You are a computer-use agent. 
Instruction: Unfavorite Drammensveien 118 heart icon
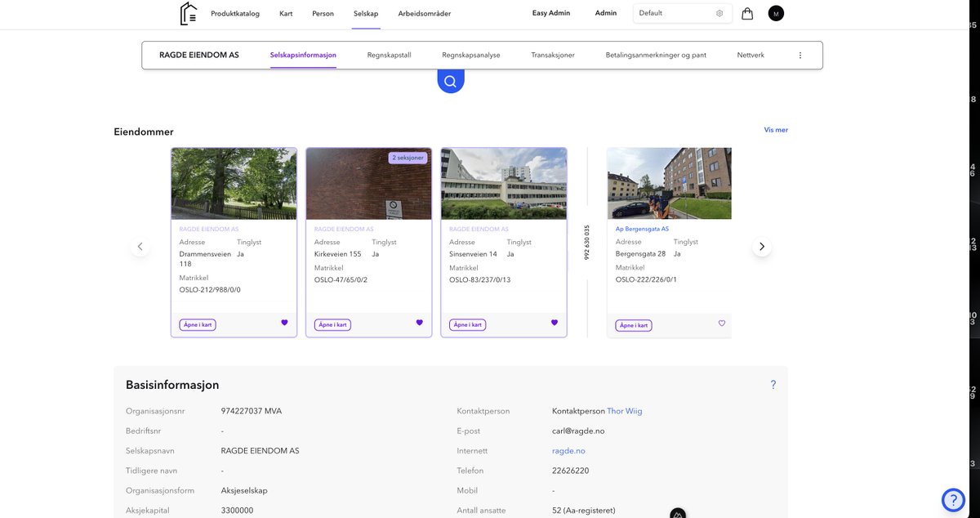tap(284, 323)
